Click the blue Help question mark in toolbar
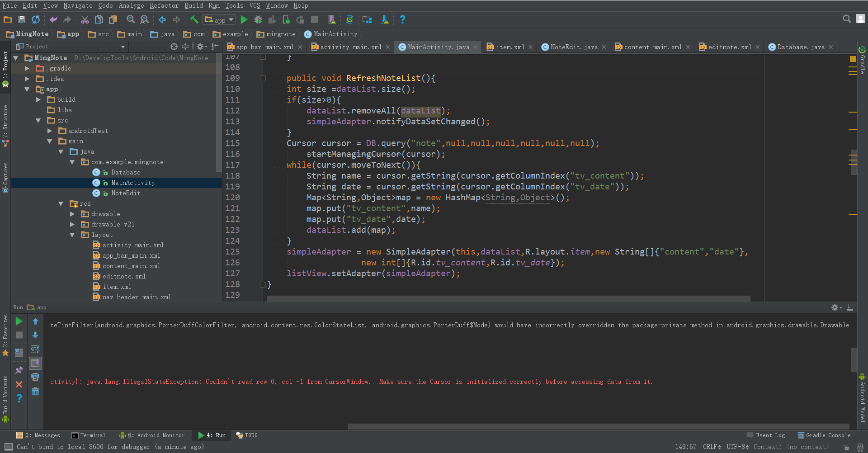 (402, 19)
